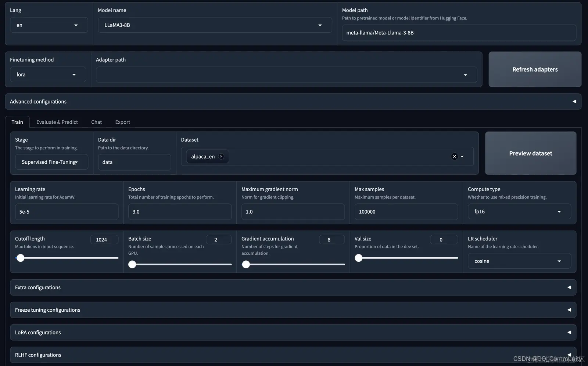The image size is (588, 366).
Task: Open the Lang dropdown
Action: click(x=49, y=25)
